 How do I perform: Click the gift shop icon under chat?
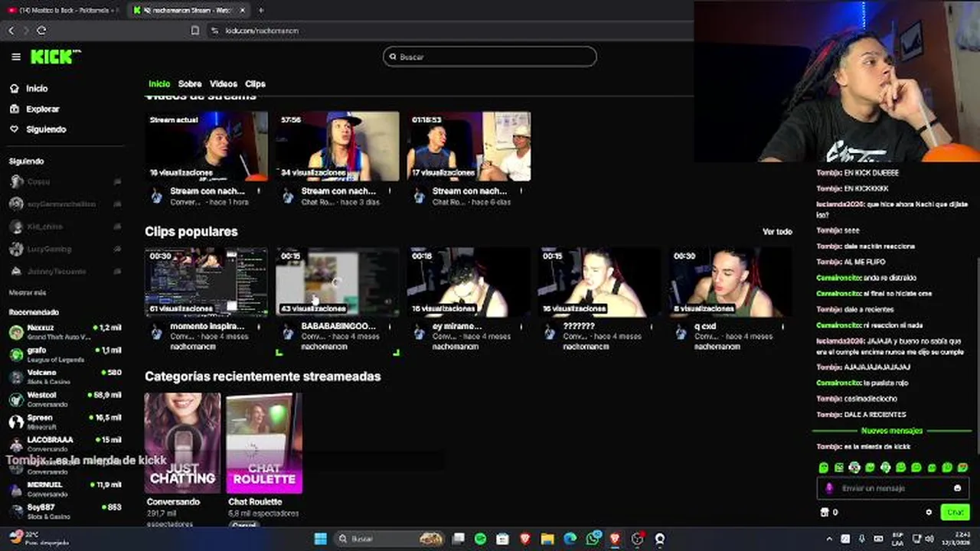tap(825, 513)
